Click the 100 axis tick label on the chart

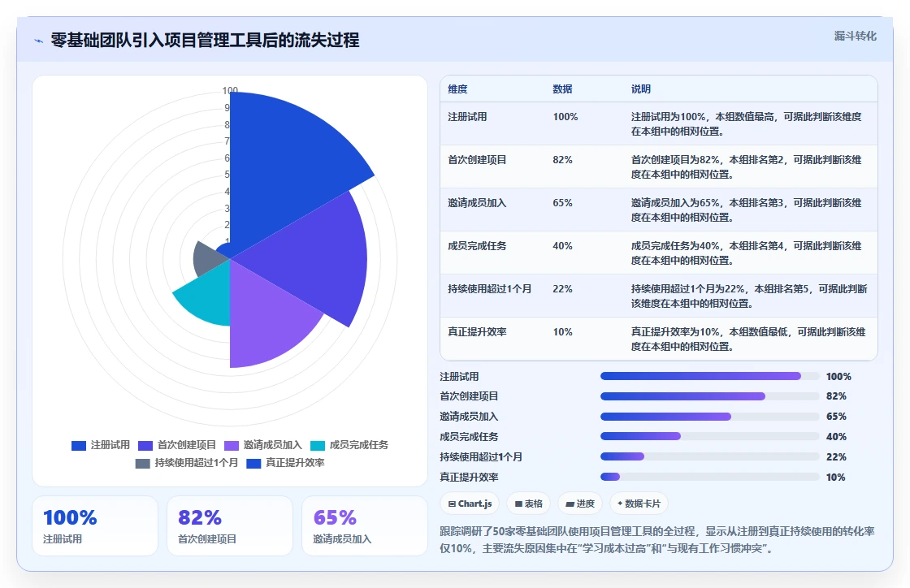point(230,90)
